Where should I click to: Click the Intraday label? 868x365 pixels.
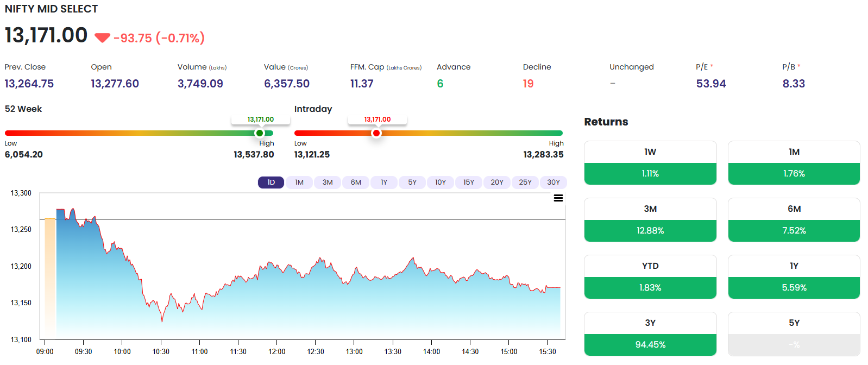click(x=313, y=109)
